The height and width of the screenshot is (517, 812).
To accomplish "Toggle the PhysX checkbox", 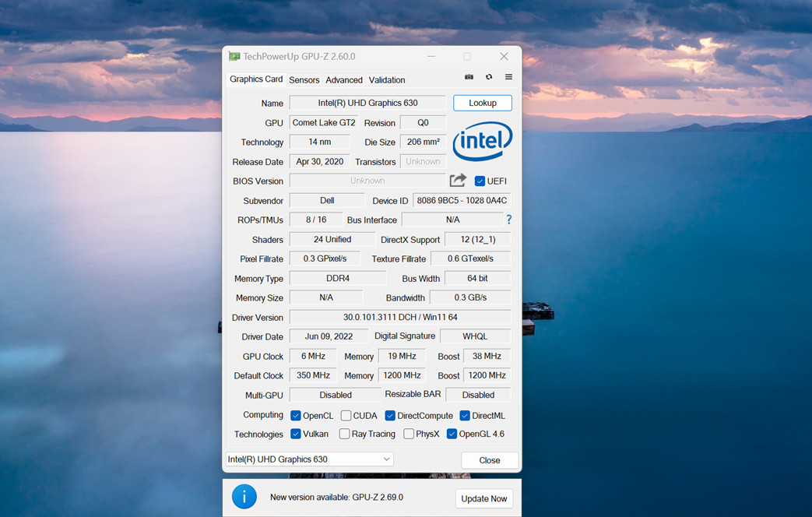I will 409,434.
